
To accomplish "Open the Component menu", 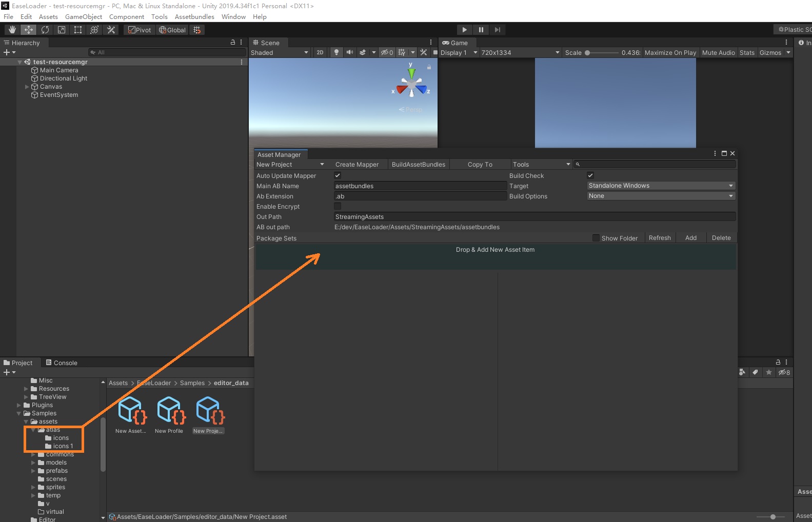I will [x=127, y=16].
